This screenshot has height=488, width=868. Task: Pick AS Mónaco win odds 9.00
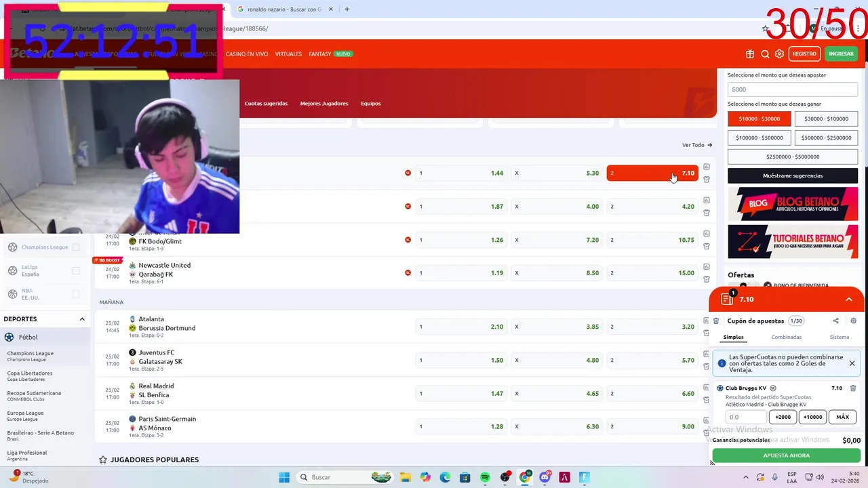click(652, 426)
